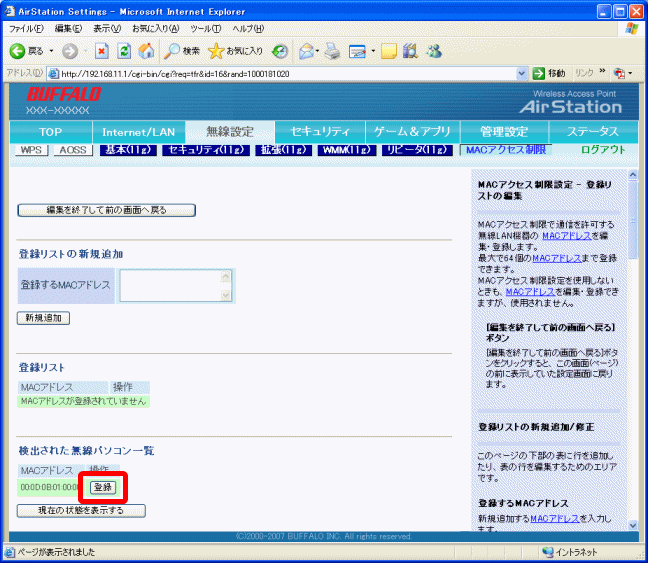Click the Search (検索) magnifier icon

tap(172, 51)
